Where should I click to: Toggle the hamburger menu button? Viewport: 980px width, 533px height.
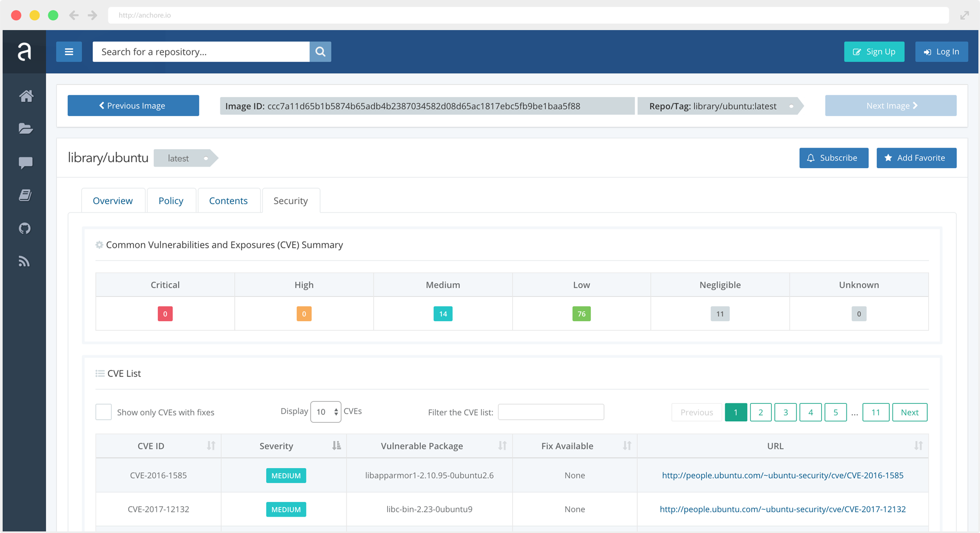pyautogui.click(x=69, y=52)
